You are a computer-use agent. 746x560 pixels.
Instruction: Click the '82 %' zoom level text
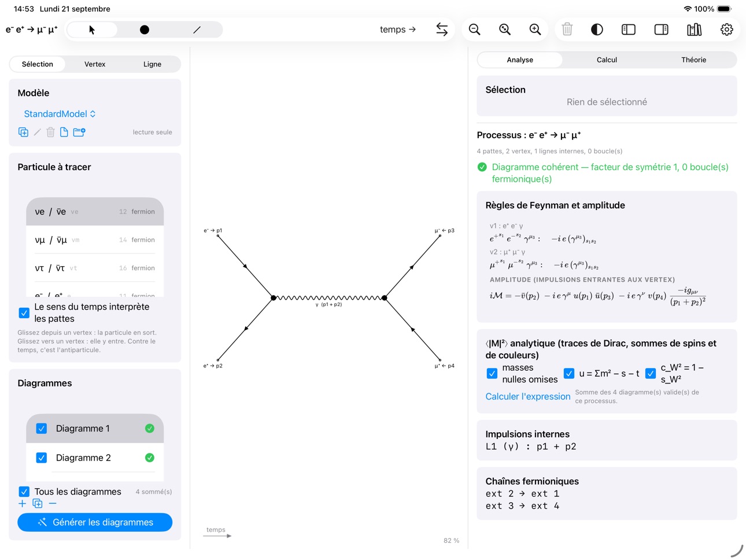[451, 540]
